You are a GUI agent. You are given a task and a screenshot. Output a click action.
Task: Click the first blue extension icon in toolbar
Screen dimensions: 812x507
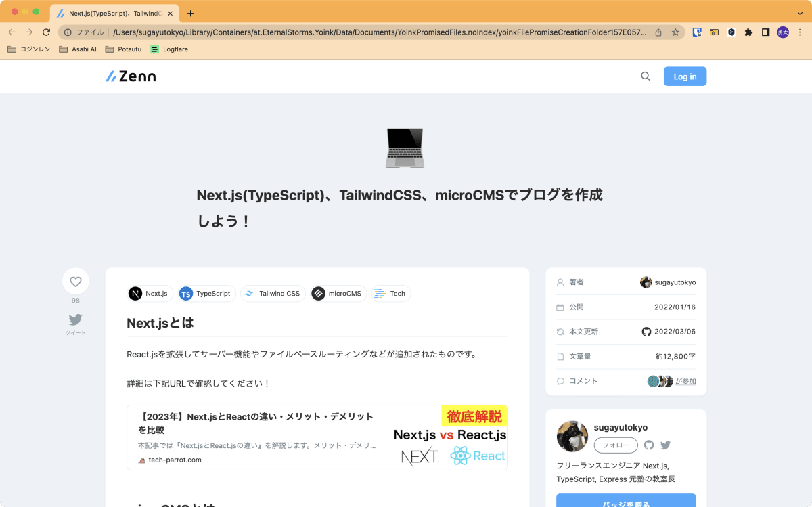point(696,32)
